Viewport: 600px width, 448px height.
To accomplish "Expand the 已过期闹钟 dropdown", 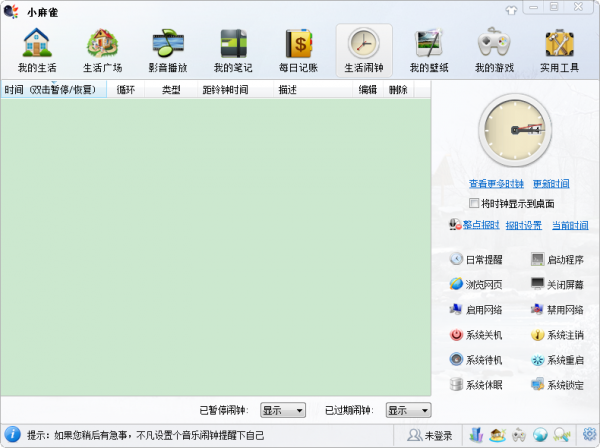I will [408, 411].
